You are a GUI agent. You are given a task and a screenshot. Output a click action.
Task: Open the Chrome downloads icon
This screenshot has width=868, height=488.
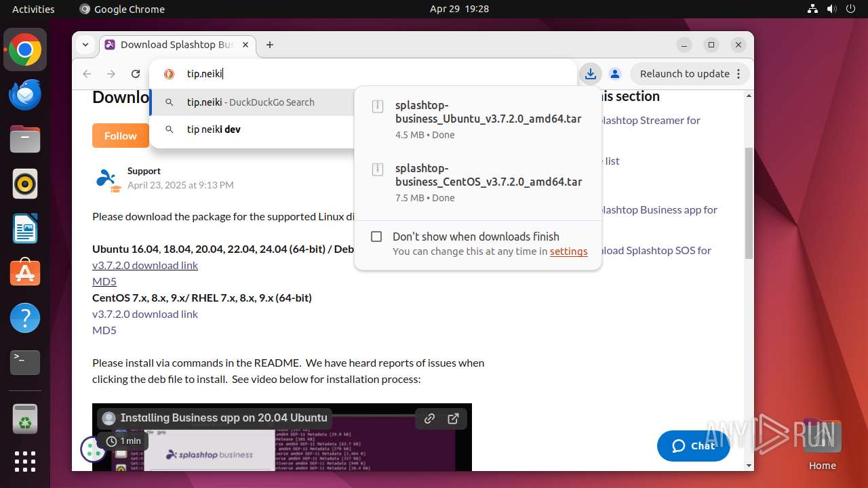pos(591,74)
